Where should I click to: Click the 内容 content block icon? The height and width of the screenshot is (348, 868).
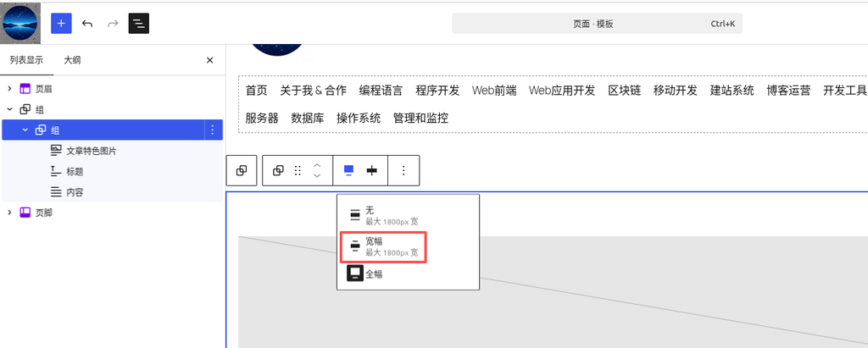(56, 192)
